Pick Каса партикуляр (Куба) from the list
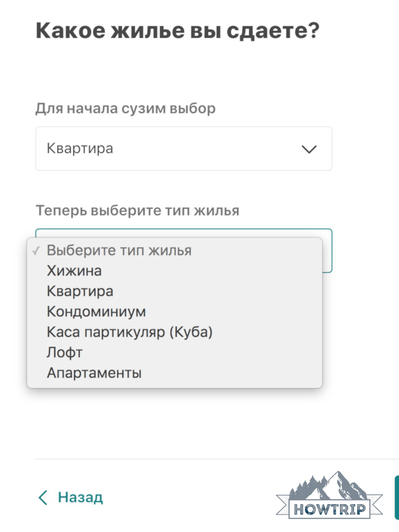The width and height of the screenshot is (399, 532). (130, 332)
